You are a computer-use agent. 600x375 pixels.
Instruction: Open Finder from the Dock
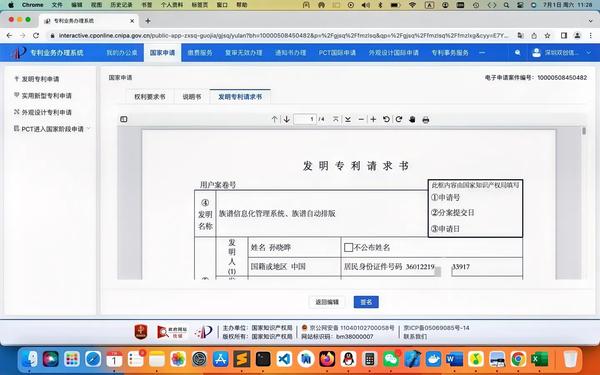pos(29,359)
